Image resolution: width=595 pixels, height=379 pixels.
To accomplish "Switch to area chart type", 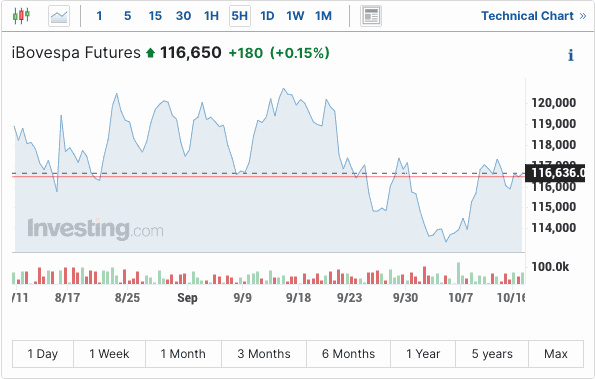I will [x=59, y=16].
